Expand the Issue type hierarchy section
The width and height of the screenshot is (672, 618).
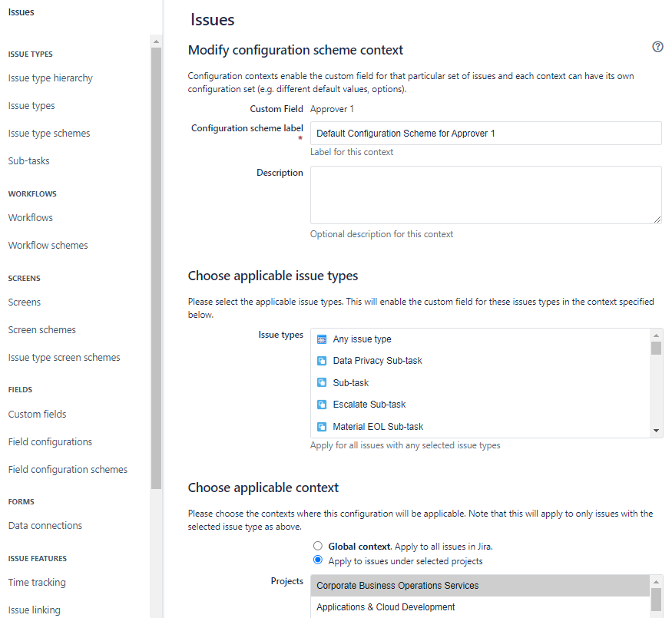(x=50, y=78)
